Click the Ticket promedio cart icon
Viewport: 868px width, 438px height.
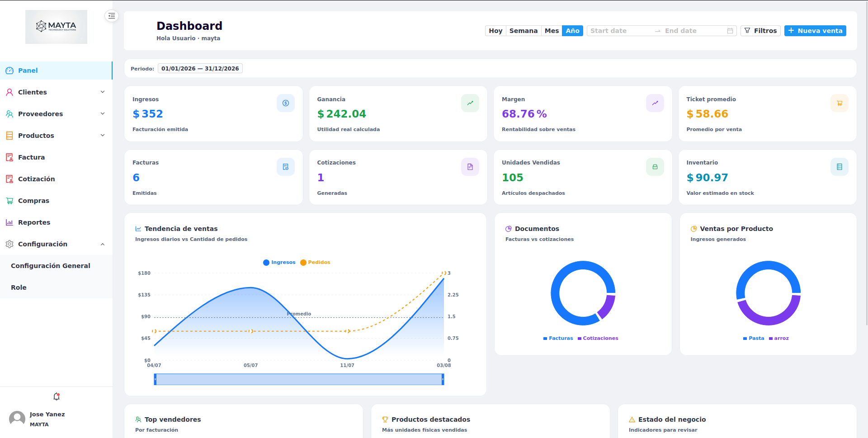[840, 103]
